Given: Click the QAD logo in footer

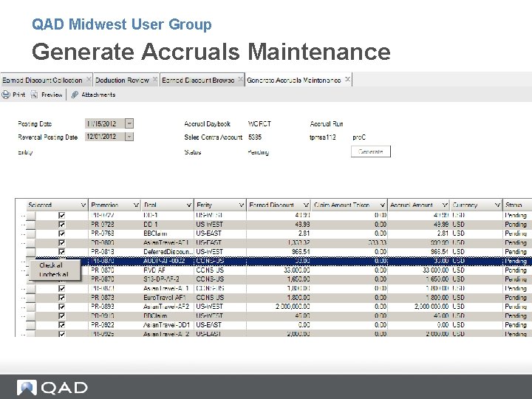Looking at the screenshot, I should 52,387.
